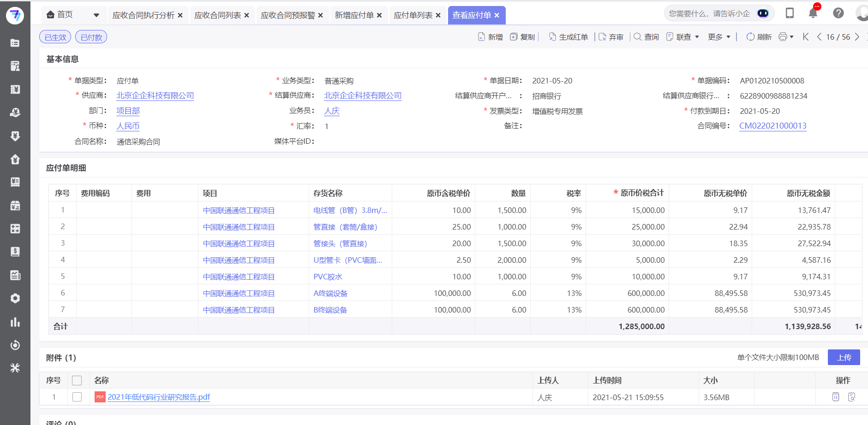Switch to the 应收合同预报警 tab

pos(288,15)
